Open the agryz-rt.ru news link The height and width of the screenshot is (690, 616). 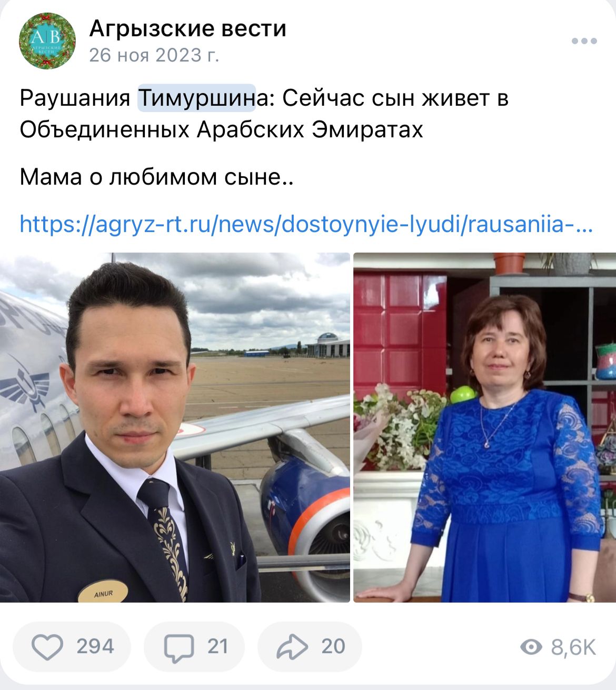(306, 224)
